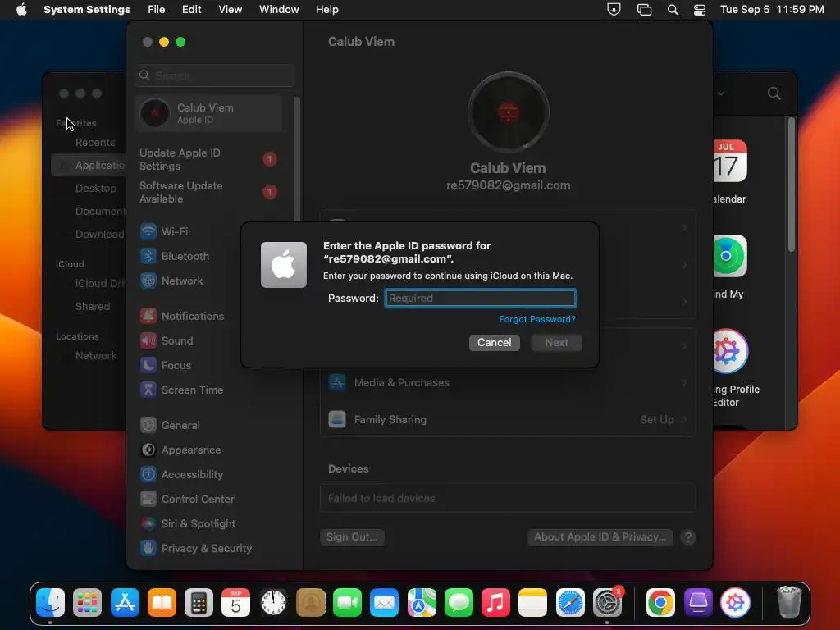Image resolution: width=840 pixels, height=630 pixels.
Task: Focus the Apple ID Password field
Action: [481, 298]
